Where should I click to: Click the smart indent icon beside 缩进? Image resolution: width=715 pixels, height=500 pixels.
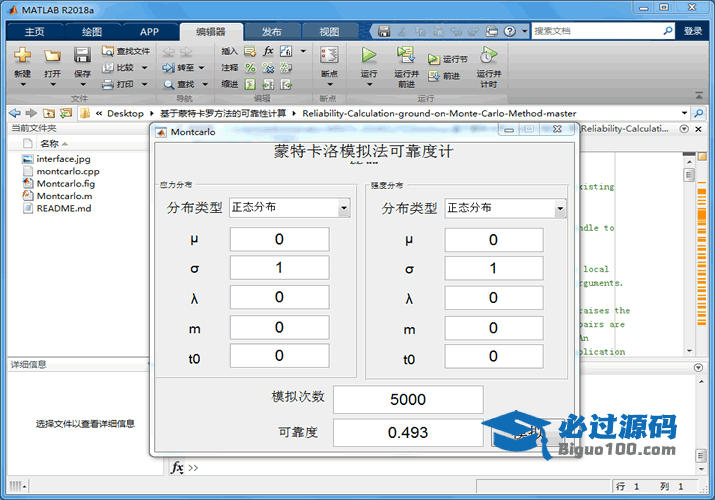click(x=250, y=84)
